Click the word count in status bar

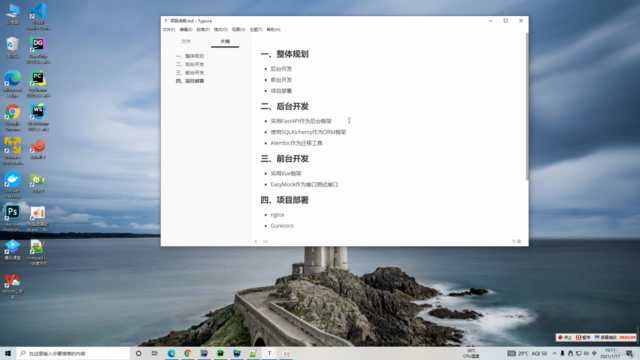516,242
